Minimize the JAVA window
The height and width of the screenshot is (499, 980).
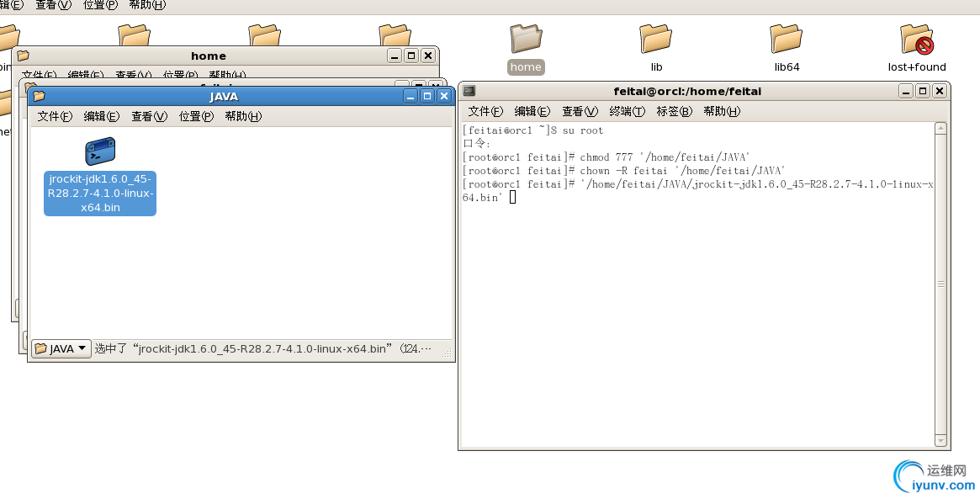411,96
